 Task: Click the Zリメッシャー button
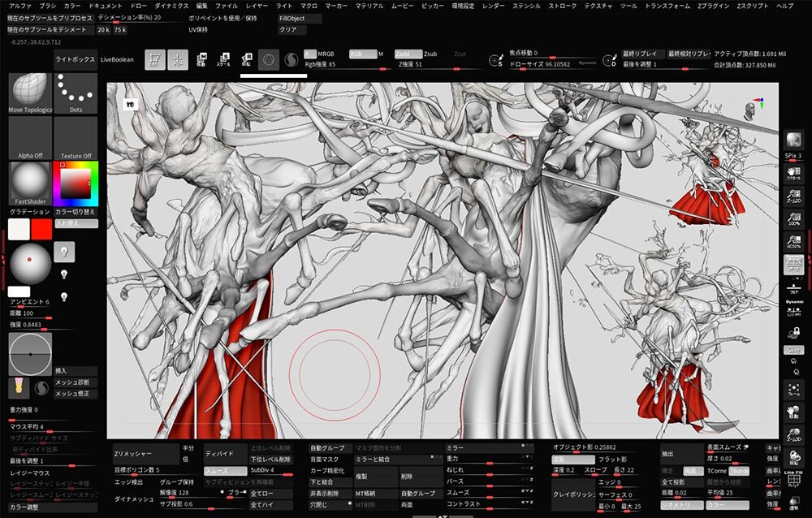145,454
